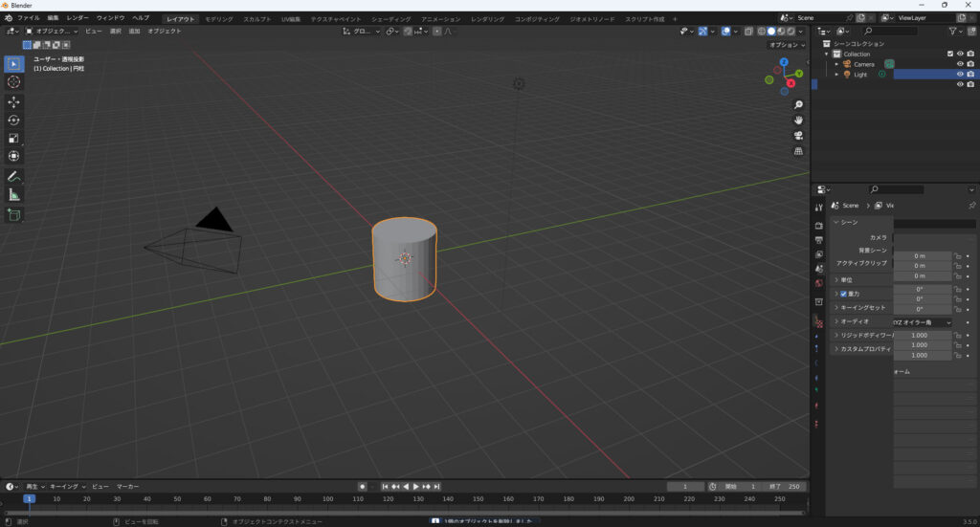Switch to the スカルプト workspace tab
The height and width of the screenshot is (527, 980).
(x=257, y=19)
